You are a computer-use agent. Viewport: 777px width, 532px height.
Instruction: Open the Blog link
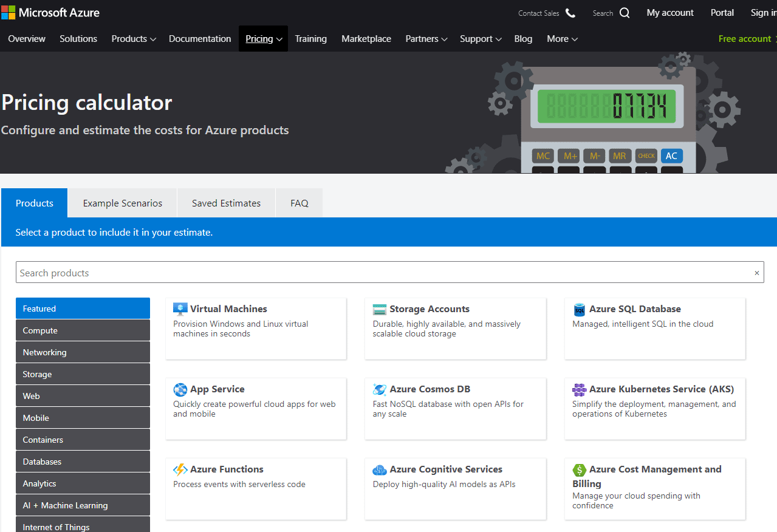point(523,39)
